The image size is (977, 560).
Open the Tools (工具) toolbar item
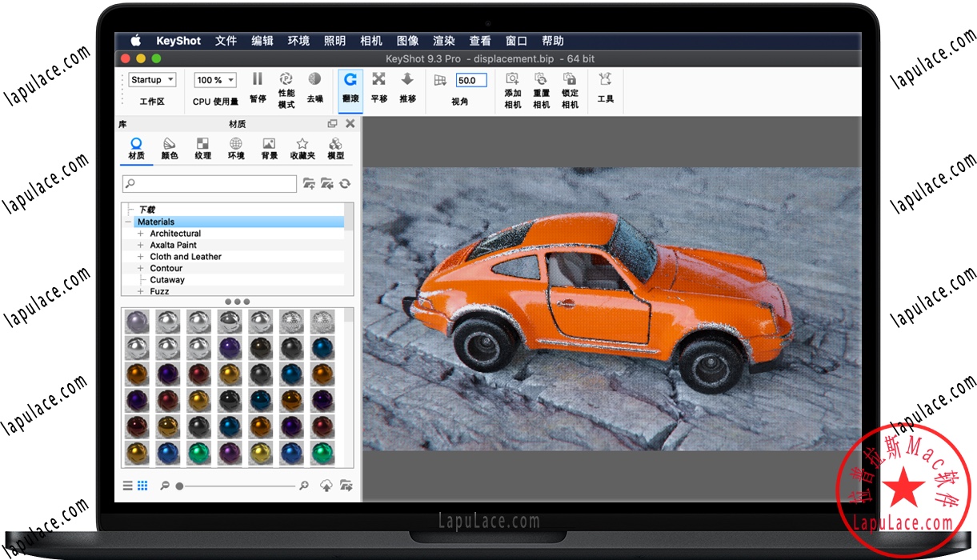[606, 88]
